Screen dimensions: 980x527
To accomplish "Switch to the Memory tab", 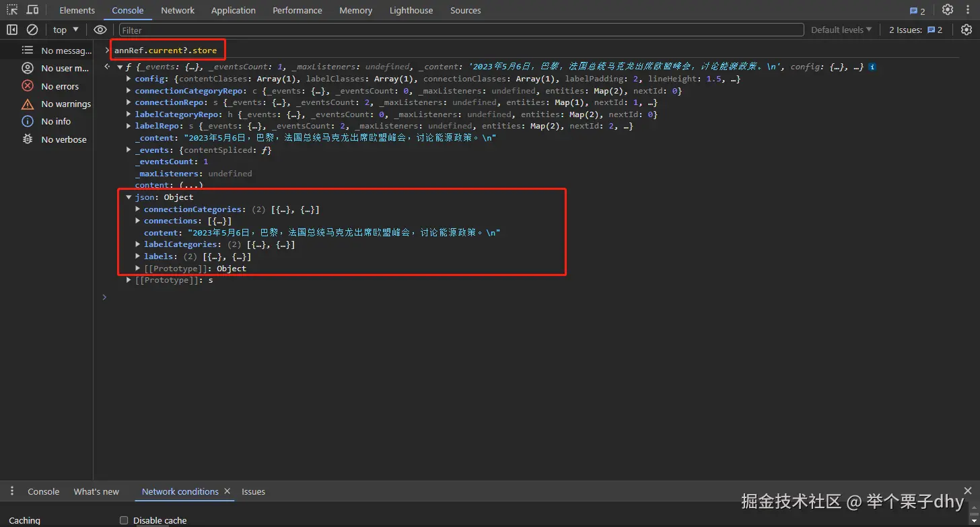I will (356, 10).
